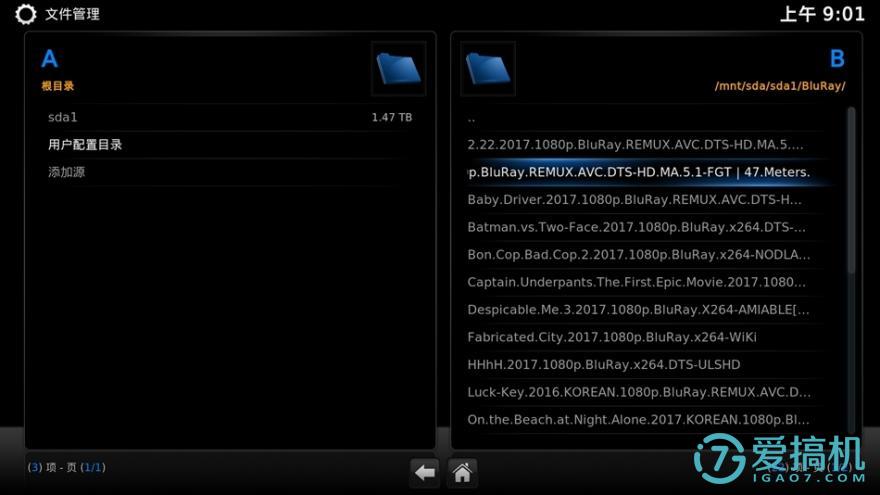This screenshot has width=880, height=495.
Task: Select Fabricated.City.2017 WiKi entry
Action: 640,337
